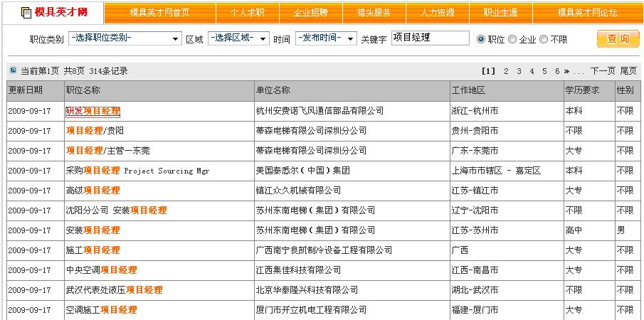The image size is (644, 320).
Task: Select the 职位 radio button
Action: click(x=481, y=39)
